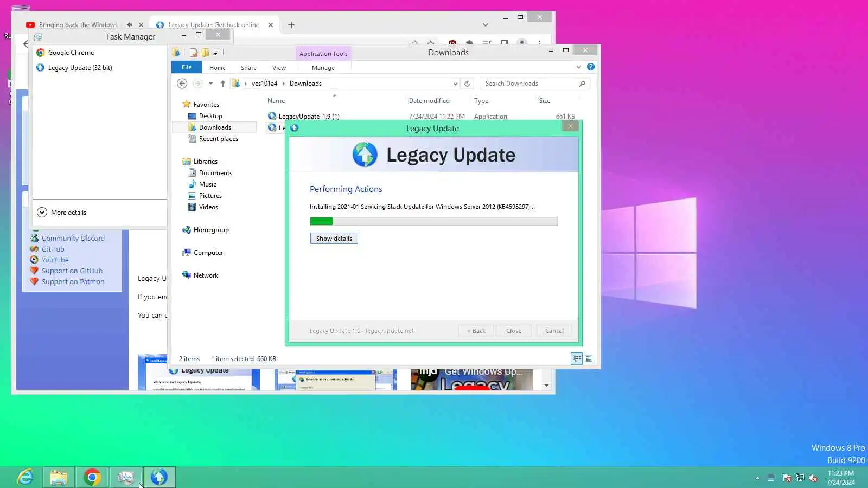
Task: Open Explorer help question mark icon
Action: (x=591, y=67)
